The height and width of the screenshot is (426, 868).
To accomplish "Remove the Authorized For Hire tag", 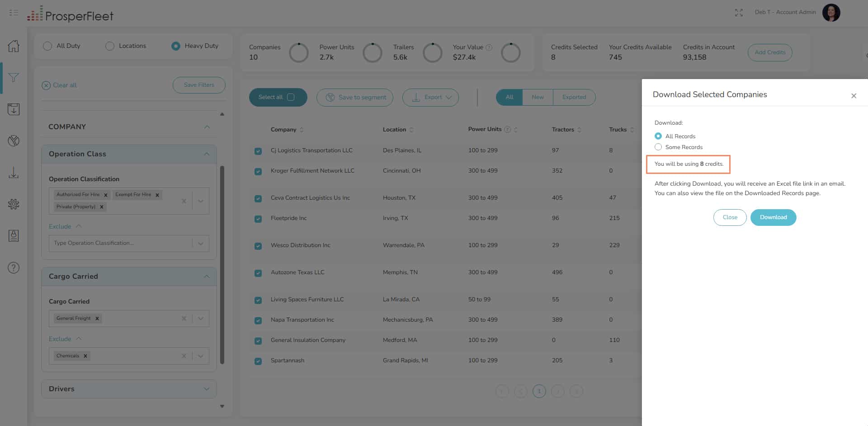I will (x=106, y=195).
